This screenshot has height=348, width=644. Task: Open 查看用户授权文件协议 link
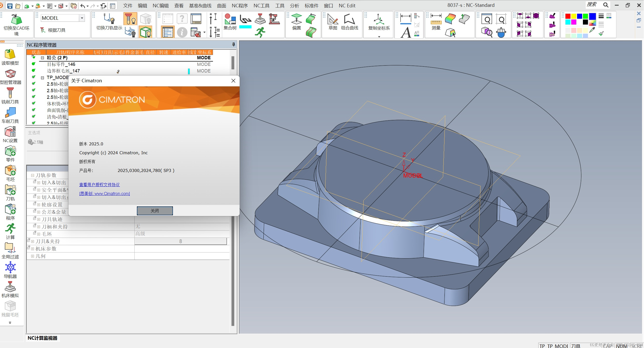99,185
